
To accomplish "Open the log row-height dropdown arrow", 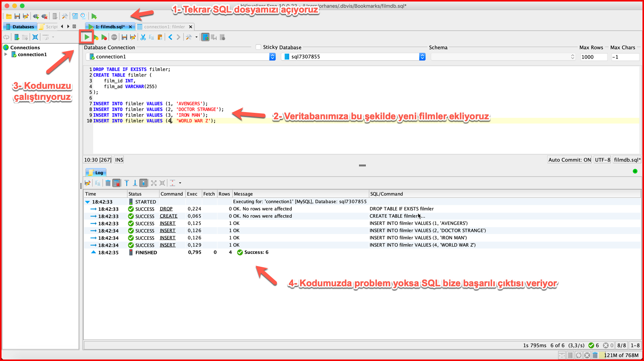I will tap(180, 183).
